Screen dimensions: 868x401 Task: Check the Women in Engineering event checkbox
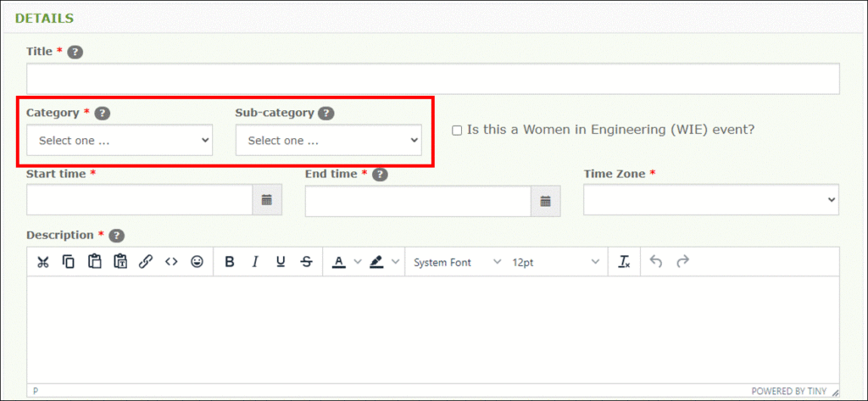click(457, 131)
